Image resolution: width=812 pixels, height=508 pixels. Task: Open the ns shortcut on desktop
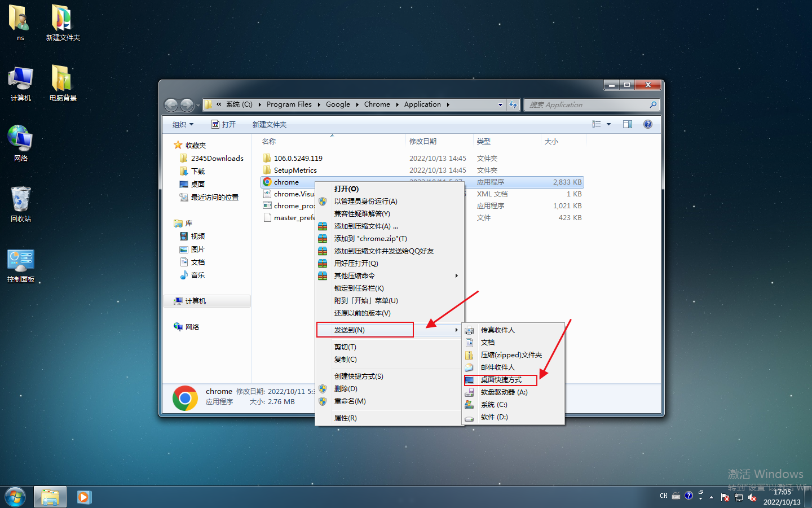pos(20,20)
